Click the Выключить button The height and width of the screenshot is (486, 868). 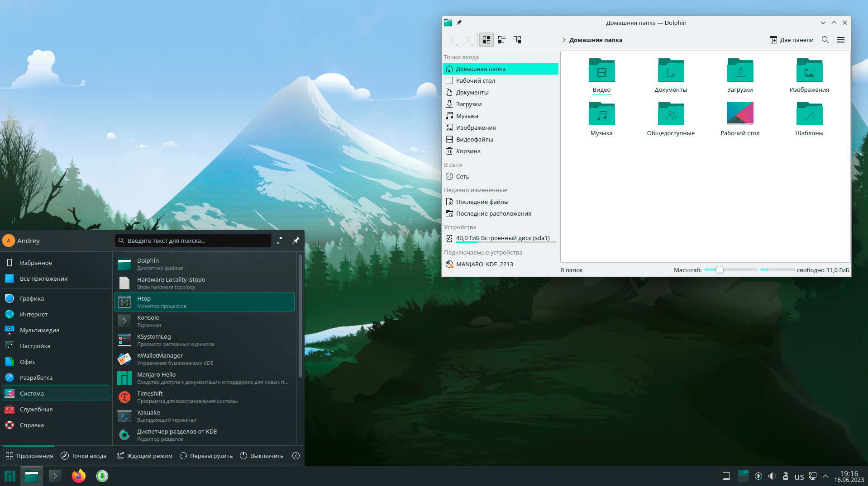[262, 456]
